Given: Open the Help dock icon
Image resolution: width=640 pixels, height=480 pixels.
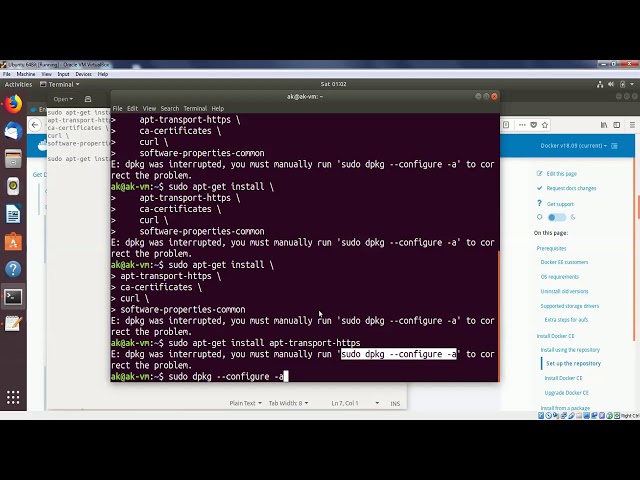Looking at the screenshot, I should click(13, 269).
